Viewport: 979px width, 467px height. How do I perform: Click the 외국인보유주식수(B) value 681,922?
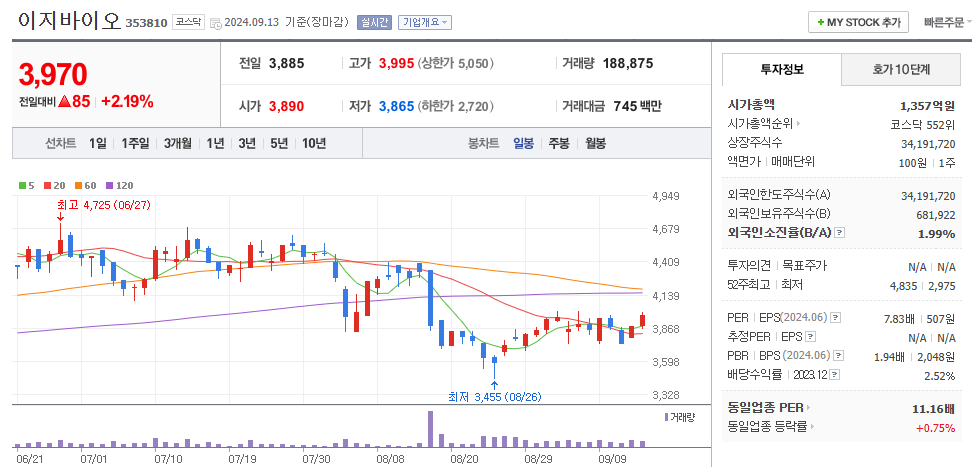[935, 214]
